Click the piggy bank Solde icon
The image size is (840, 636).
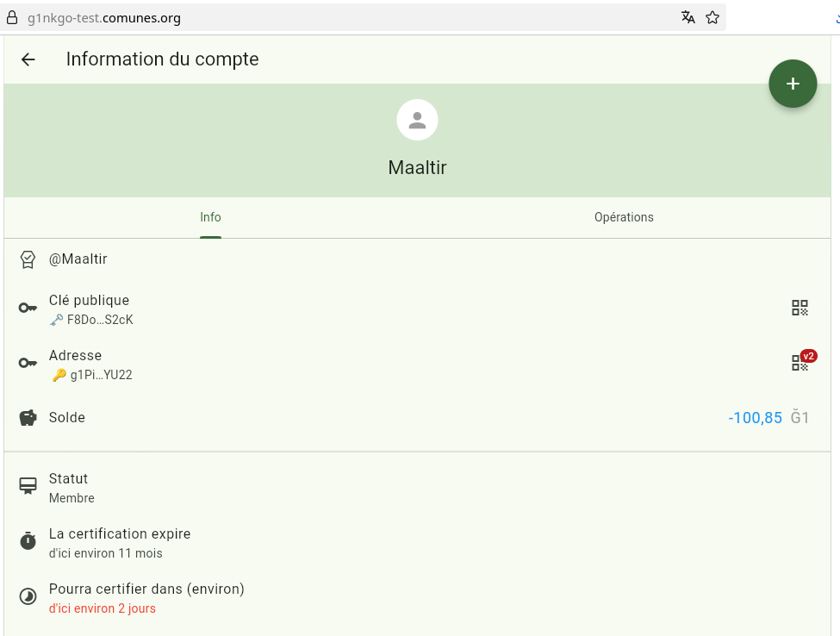[28, 418]
